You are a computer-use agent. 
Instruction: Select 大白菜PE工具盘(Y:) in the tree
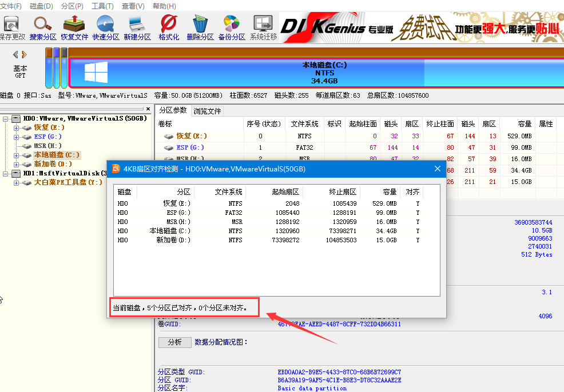(x=68, y=182)
